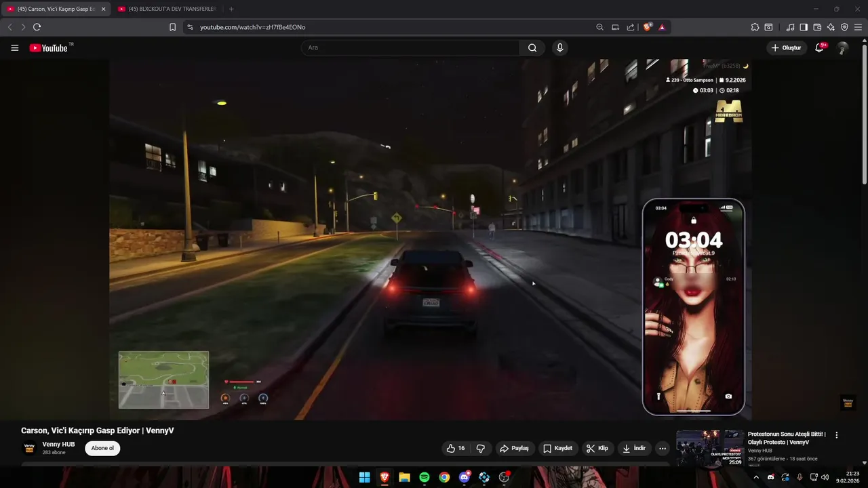
Task: Switch to the BLXCKOUT'A DEV TRANSFERLER tab
Action: coord(167,9)
